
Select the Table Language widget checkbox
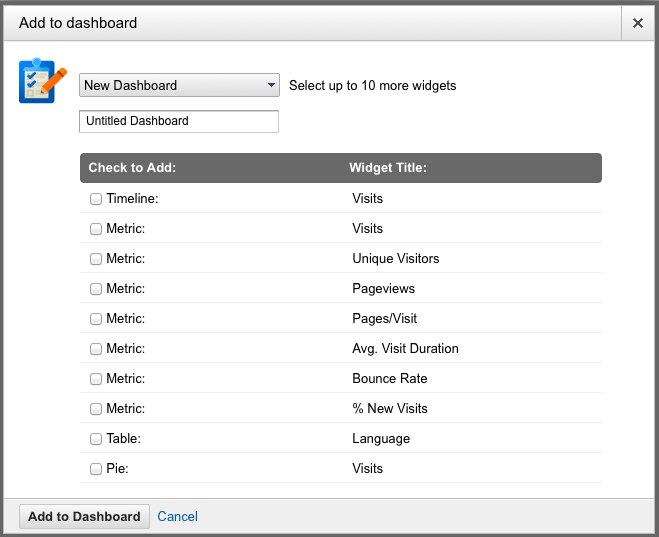click(96, 439)
